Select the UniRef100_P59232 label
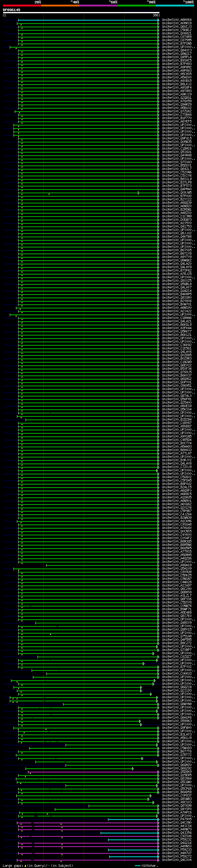Screen dimensions: 197x868 (176, 839)
